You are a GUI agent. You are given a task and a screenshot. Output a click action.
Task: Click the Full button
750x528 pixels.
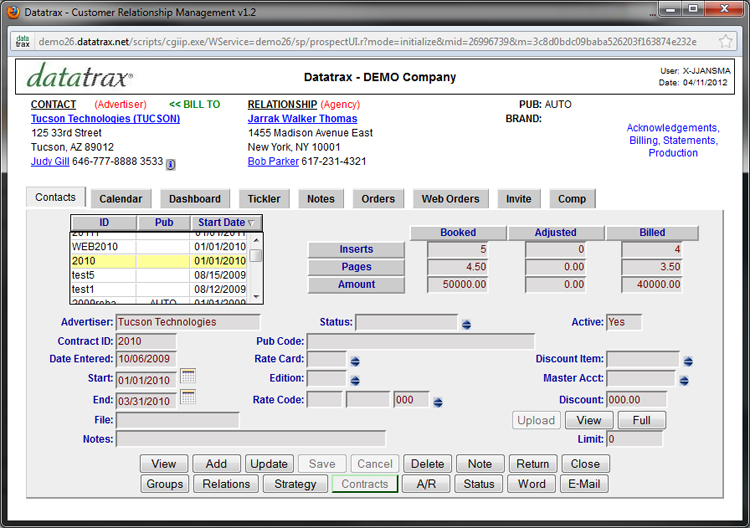(641, 420)
